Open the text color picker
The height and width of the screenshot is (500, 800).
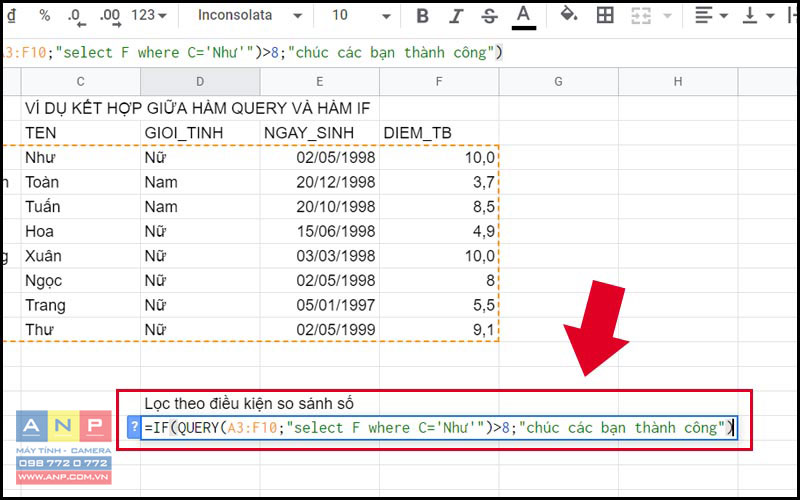[523, 17]
